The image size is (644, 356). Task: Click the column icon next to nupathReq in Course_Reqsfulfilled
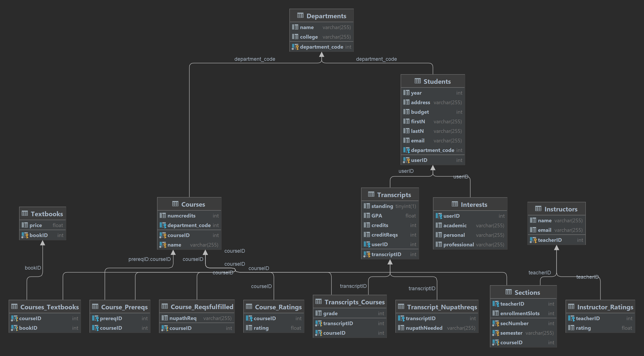[x=165, y=318]
